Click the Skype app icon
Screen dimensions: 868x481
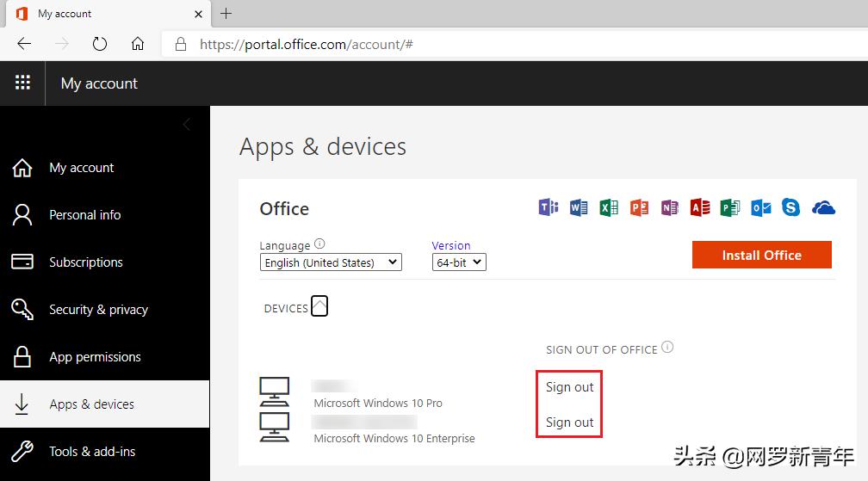(791, 207)
